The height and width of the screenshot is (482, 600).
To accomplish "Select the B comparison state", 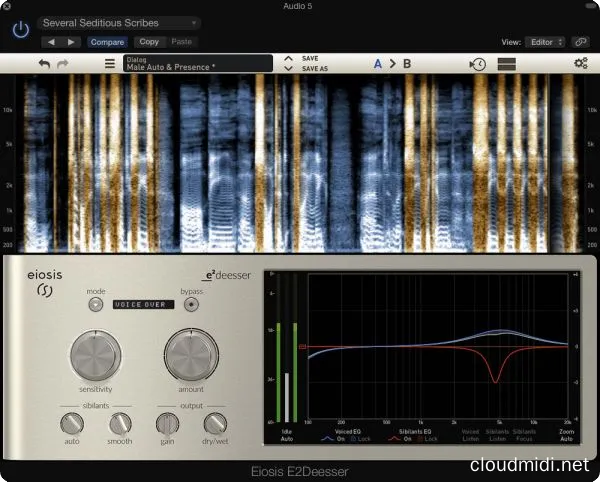I will [407, 64].
